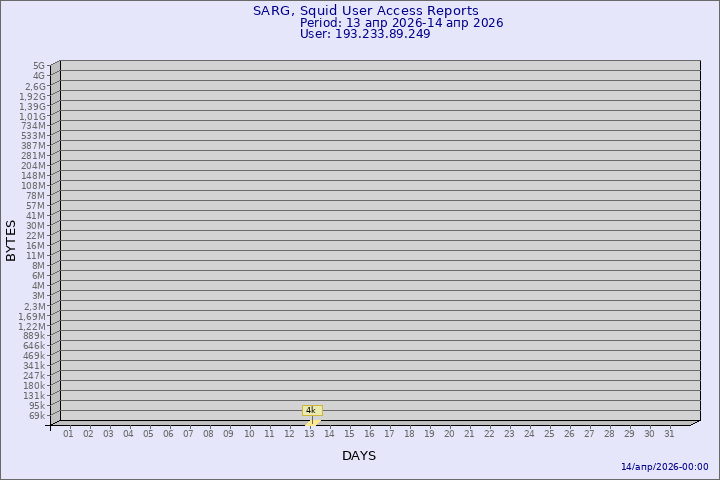Image resolution: width=720 pixels, height=480 pixels.
Task: Click the small bar at day 13
Action: 312,422
